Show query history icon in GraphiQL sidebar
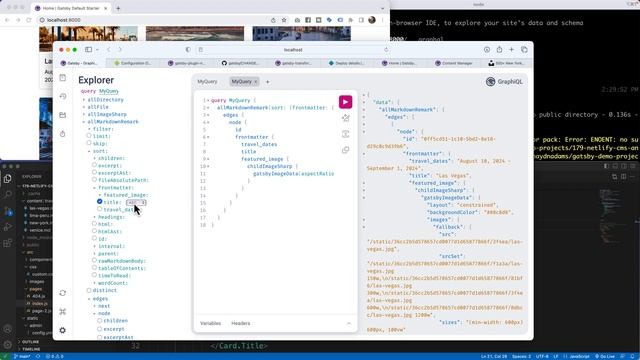 tap(62, 96)
